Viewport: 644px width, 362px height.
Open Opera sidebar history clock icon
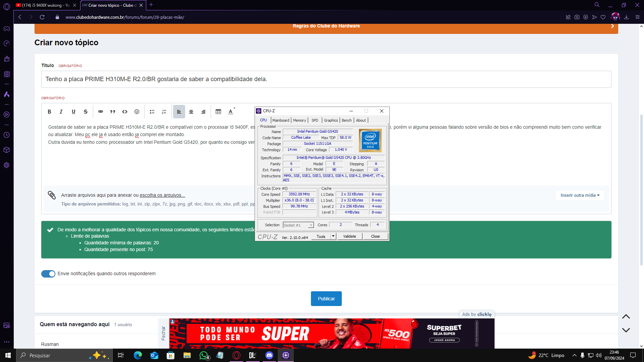coord(7,135)
